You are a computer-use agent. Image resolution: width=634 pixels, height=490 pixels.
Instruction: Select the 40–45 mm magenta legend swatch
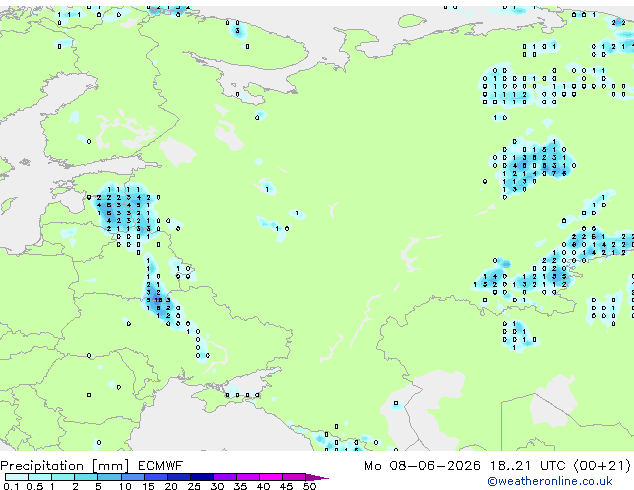click(271, 477)
